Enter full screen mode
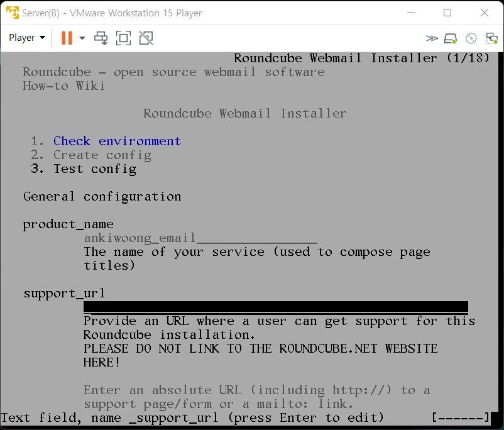 click(x=123, y=38)
